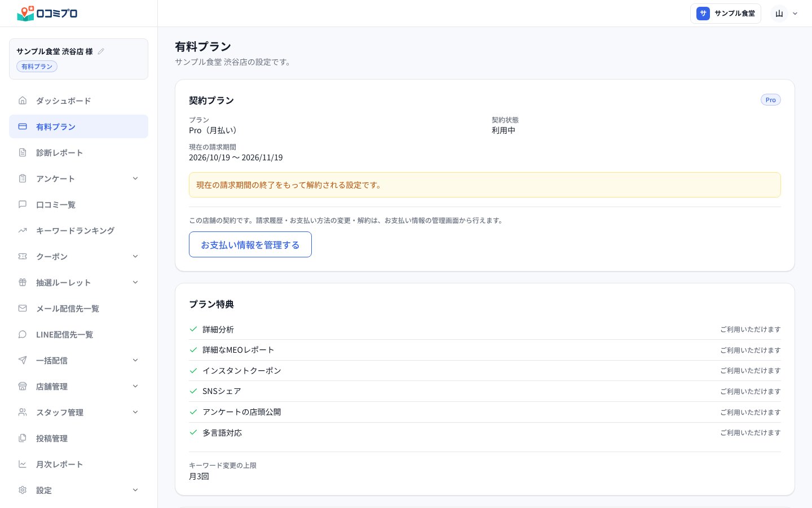Viewport: 812px width, 508px height.
Task: Click the Pro badge in 契約プラン card
Action: pyautogui.click(x=771, y=100)
